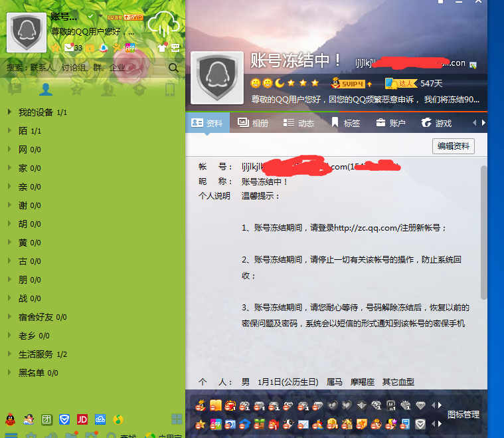Switch to mobile phone tab in main panel

click(x=170, y=89)
